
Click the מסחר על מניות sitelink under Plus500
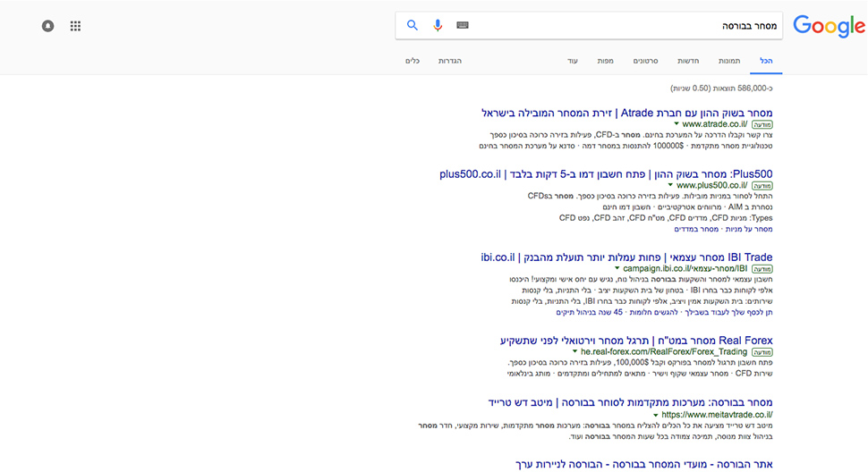[x=749, y=229]
